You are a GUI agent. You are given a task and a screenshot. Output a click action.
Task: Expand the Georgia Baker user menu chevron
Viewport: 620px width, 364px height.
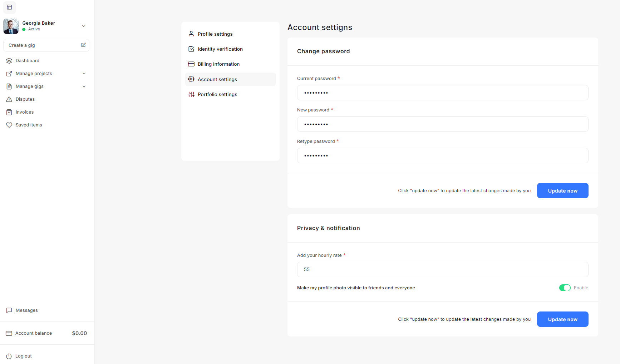84,26
